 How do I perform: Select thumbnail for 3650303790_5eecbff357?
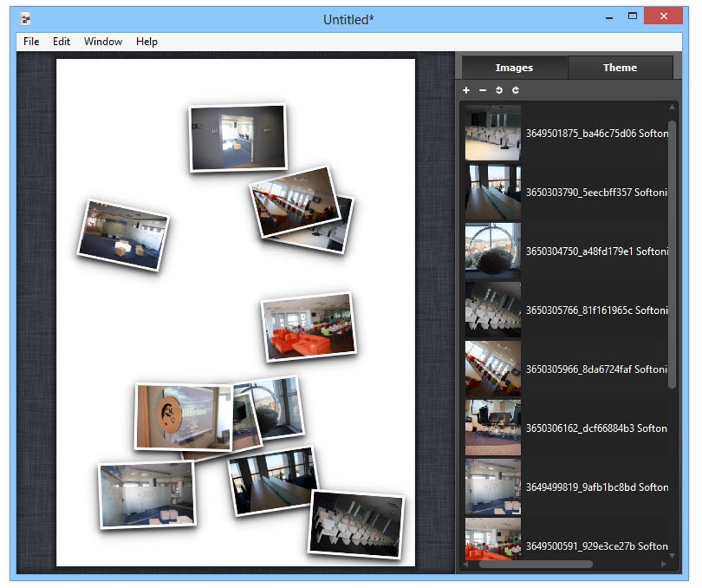click(x=493, y=192)
